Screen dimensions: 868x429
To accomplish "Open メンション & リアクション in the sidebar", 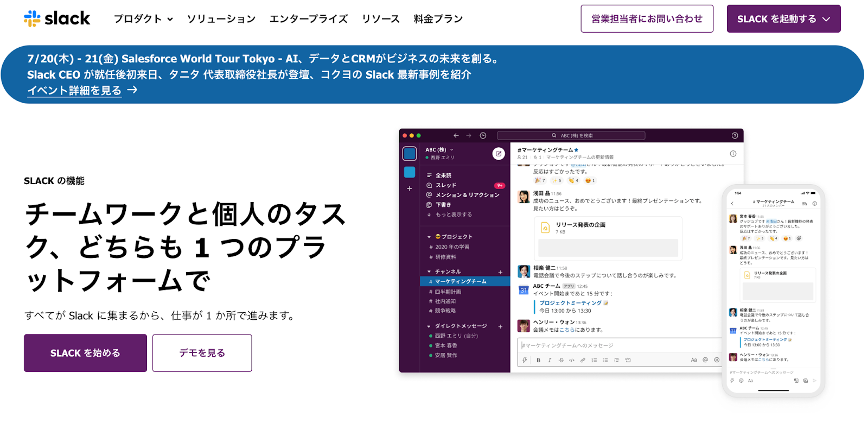I will click(x=462, y=195).
